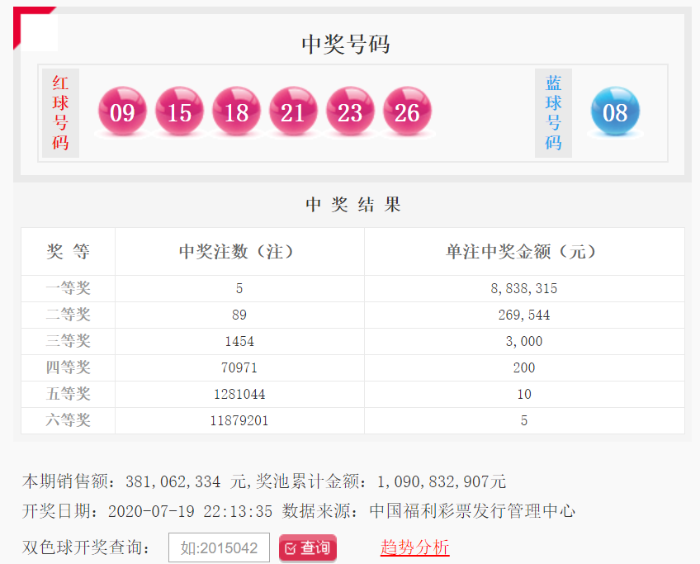
Task: Click the 红球号码 label box
Action: pyautogui.click(x=60, y=113)
